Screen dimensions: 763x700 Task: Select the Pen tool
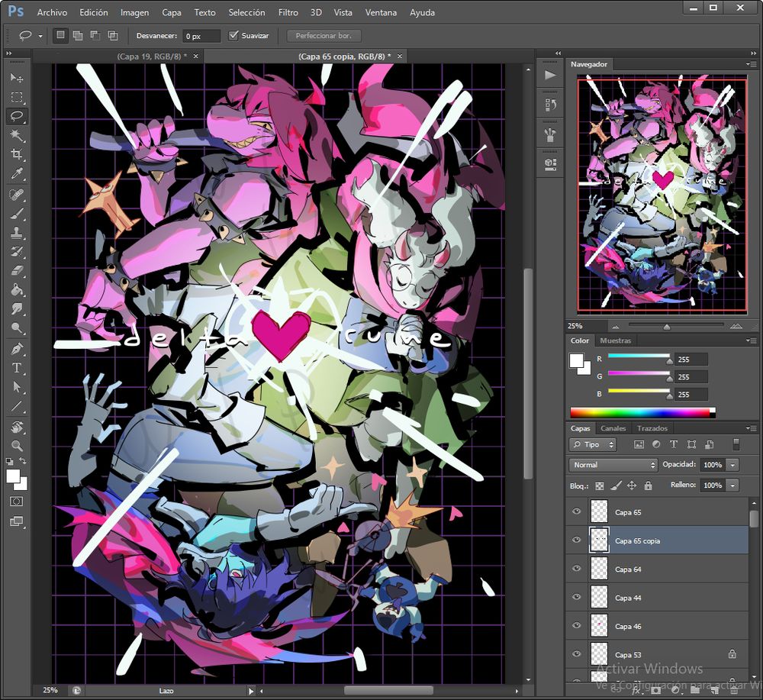(x=17, y=349)
